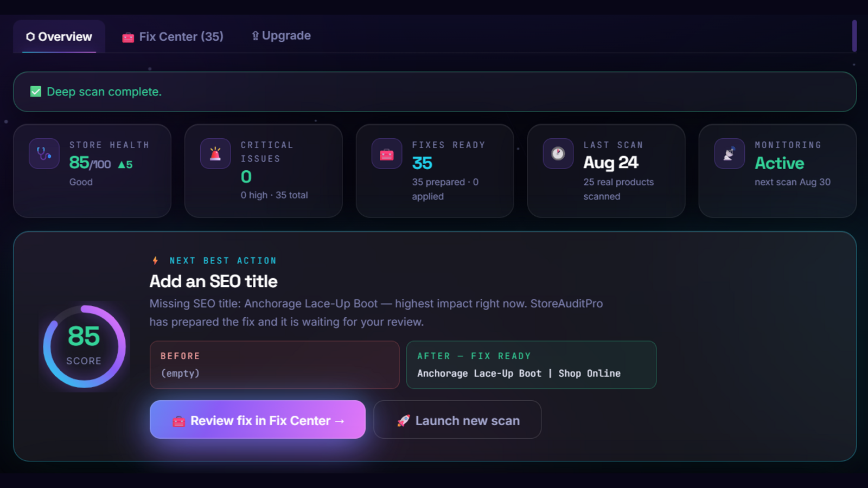
Task: Click the lightning bolt Next Best Action icon
Action: point(156,261)
